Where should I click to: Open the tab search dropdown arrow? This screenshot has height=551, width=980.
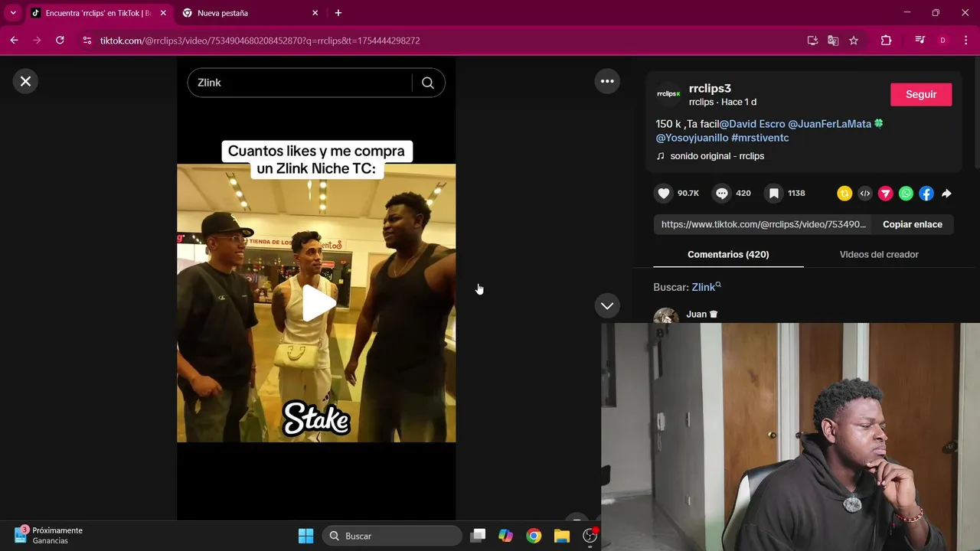13,13
